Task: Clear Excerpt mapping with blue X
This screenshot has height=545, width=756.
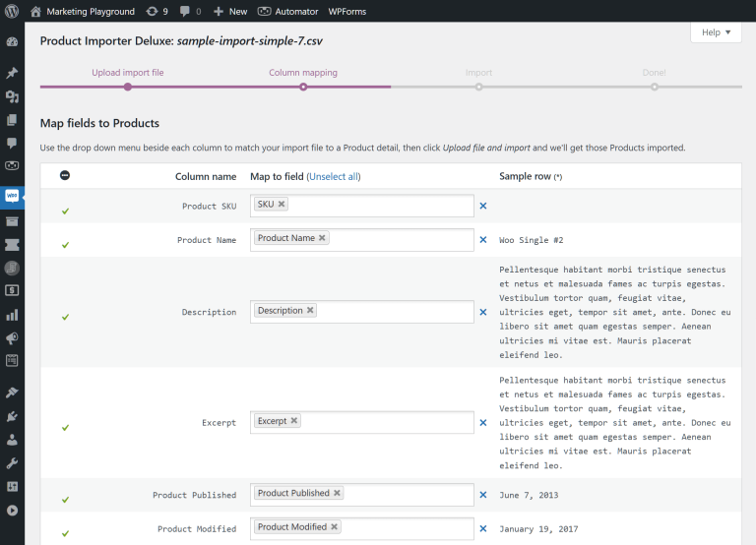Action: point(483,423)
